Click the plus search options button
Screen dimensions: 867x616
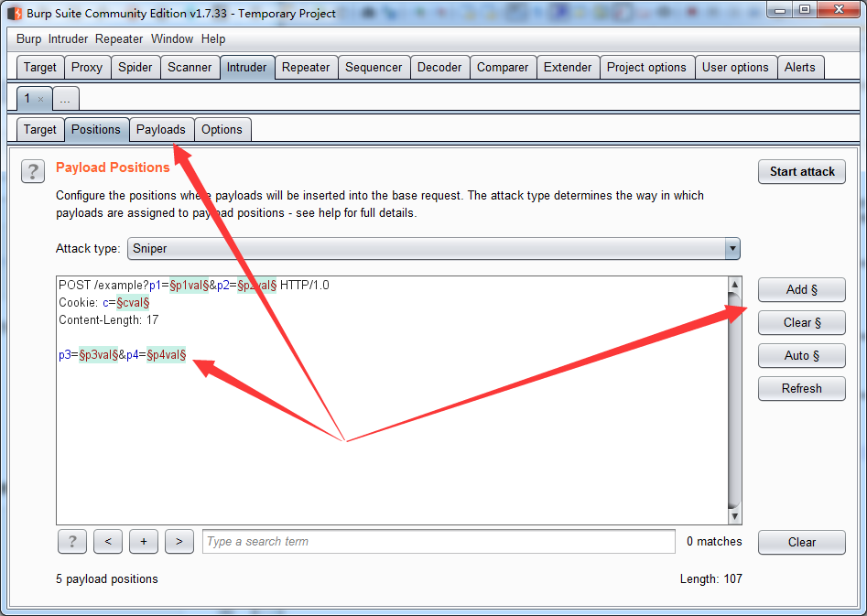[x=144, y=541]
